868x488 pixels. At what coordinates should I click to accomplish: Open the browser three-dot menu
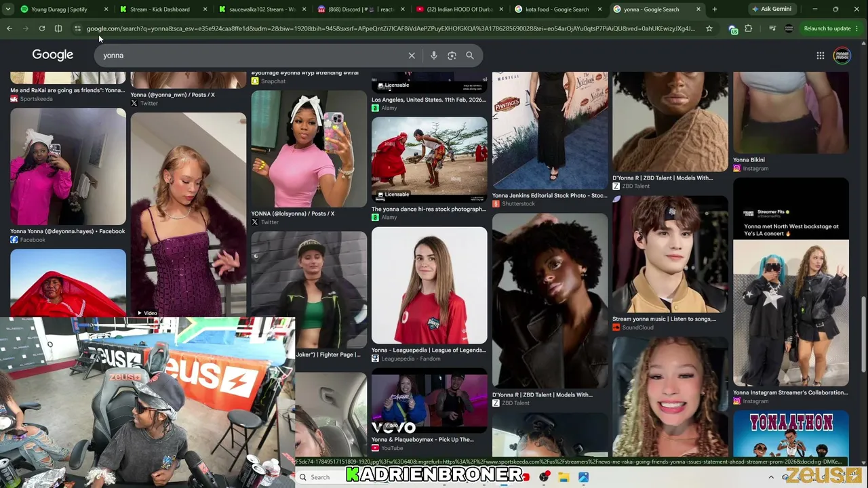857,28
